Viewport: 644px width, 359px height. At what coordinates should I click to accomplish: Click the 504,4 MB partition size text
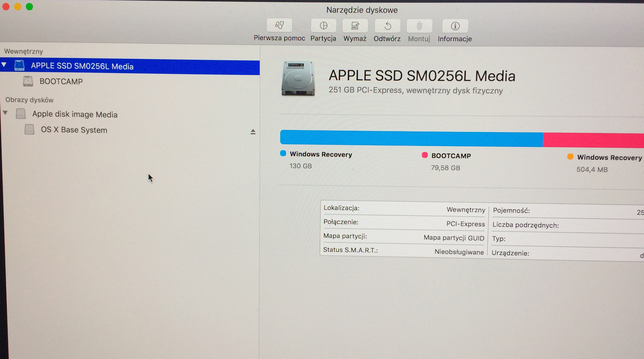pos(592,170)
